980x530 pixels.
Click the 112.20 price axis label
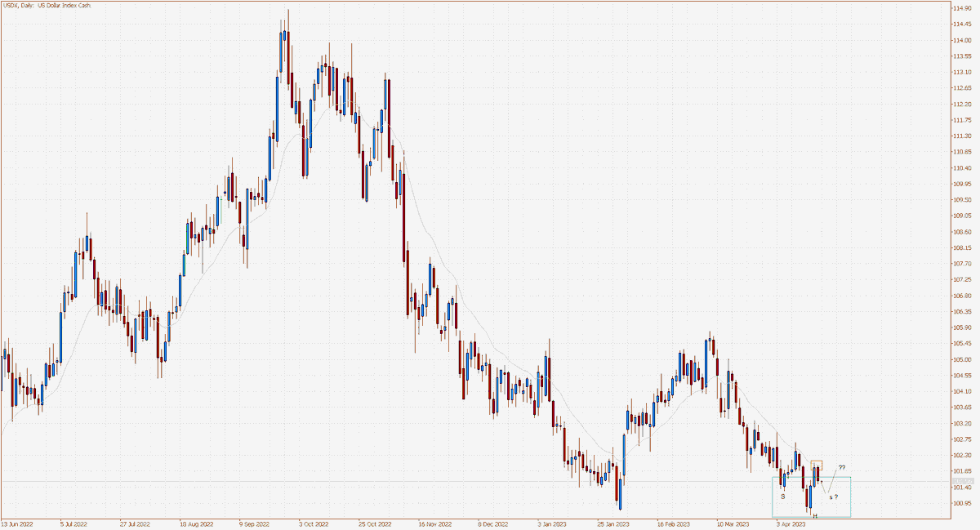[961, 104]
